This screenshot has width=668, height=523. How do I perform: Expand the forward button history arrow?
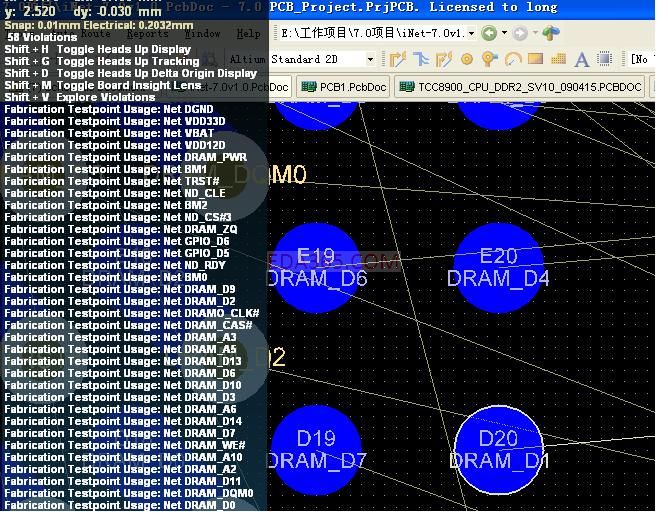point(535,33)
